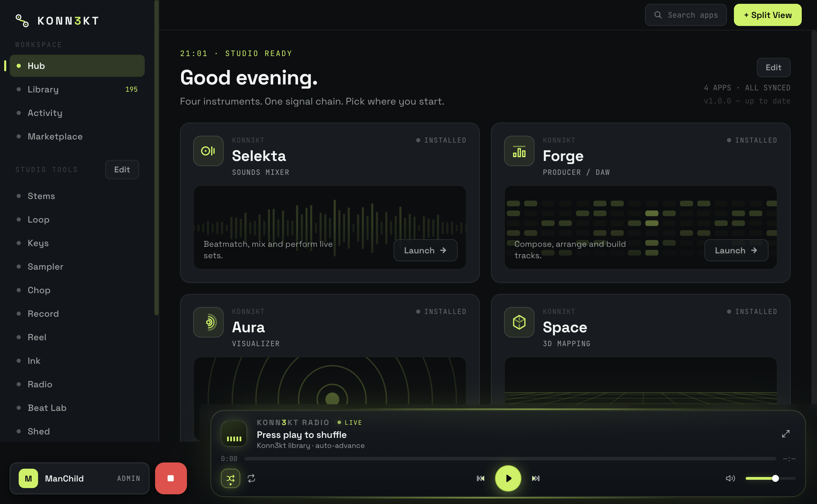Open Marketplace in the sidebar
The width and height of the screenshot is (817, 504).
[x=77, y=136]
